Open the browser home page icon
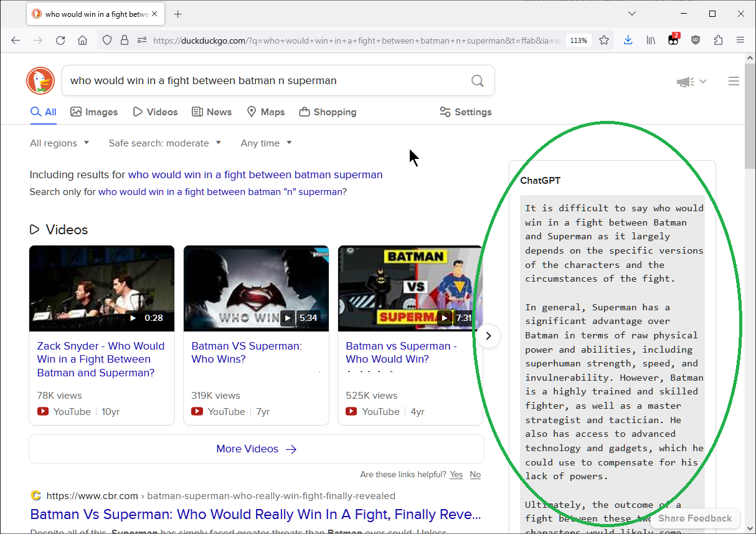Image resolution: width=756 pixels, height=534 pixels. pos(82,40)
